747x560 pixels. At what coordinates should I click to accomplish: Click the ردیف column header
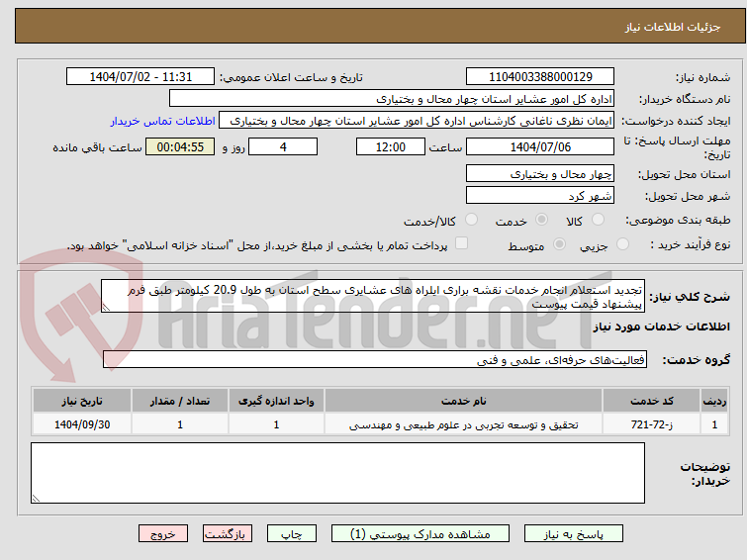point(714,401)
